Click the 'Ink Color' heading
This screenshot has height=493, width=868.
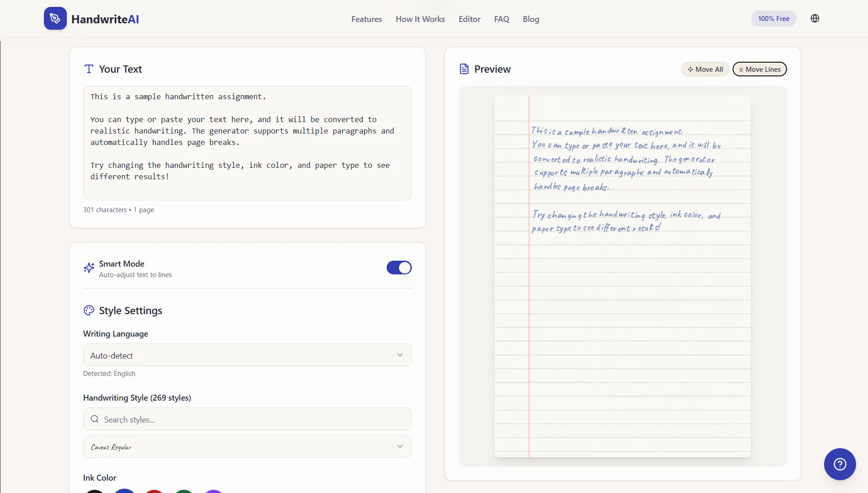click(100, 478)
